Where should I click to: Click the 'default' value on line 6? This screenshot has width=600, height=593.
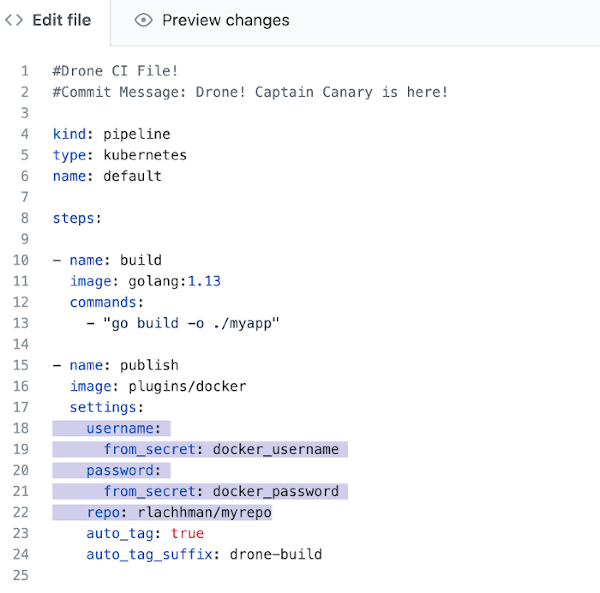tap(132, 176)
